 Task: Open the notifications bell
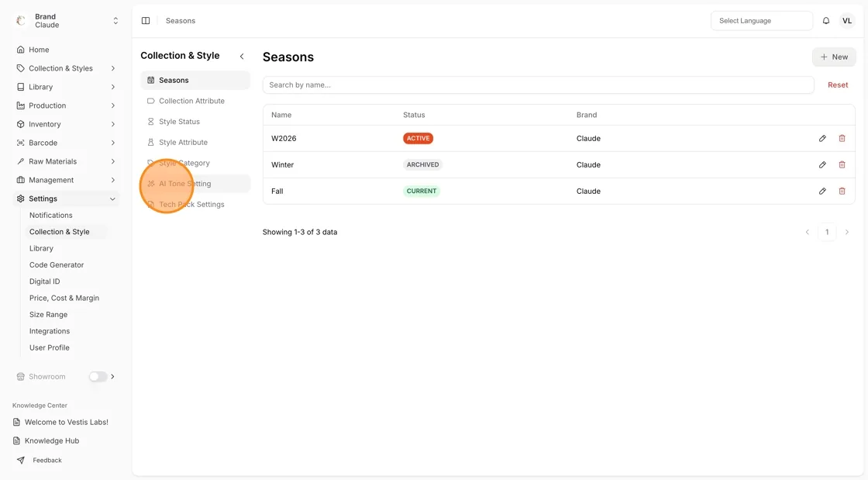pos(826,20)
